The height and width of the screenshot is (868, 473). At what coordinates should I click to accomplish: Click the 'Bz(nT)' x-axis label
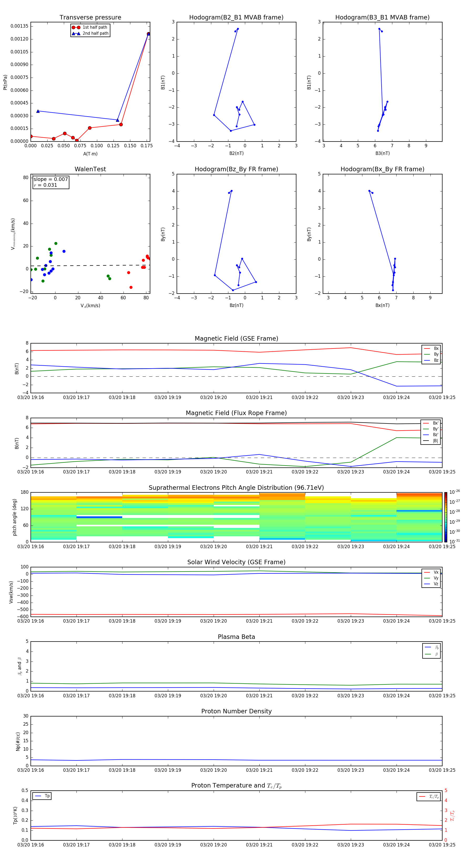(236, 305)
